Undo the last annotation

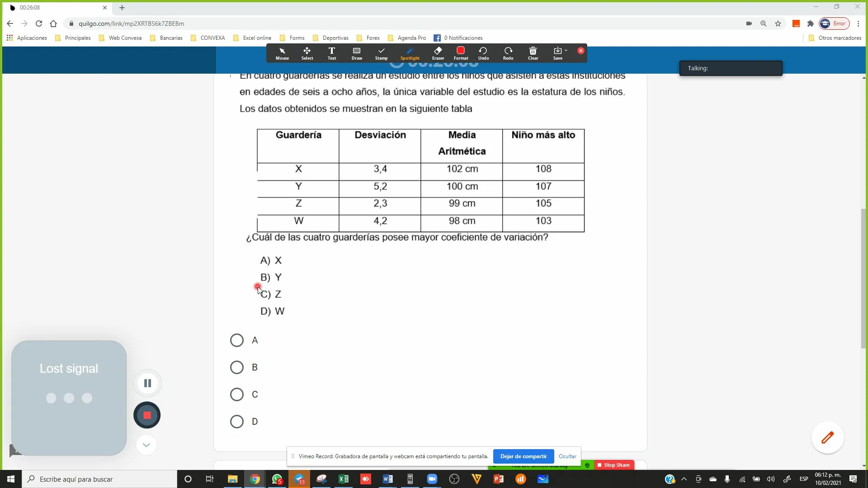pos(483,53)
